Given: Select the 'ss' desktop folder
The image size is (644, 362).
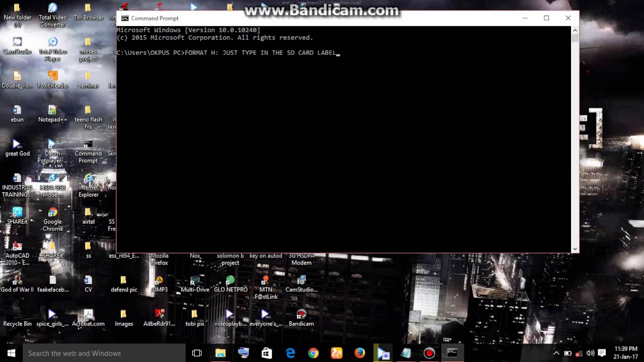Looking at the screenshot, I should (88, 250).
